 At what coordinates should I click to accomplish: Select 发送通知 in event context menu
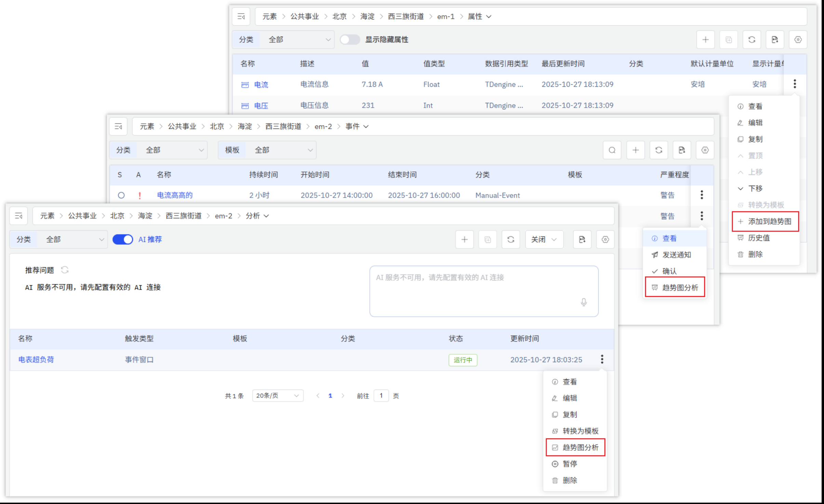click(x=676, y=255)
